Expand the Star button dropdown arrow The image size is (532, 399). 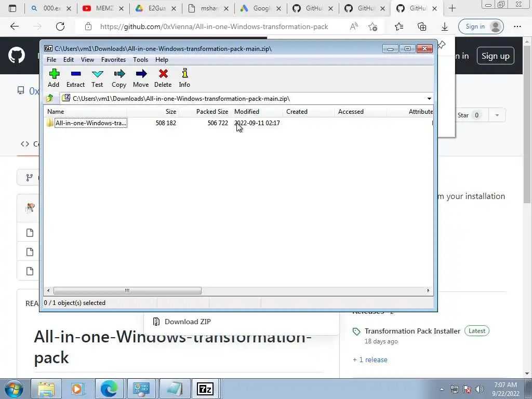(x=497, y=115)
